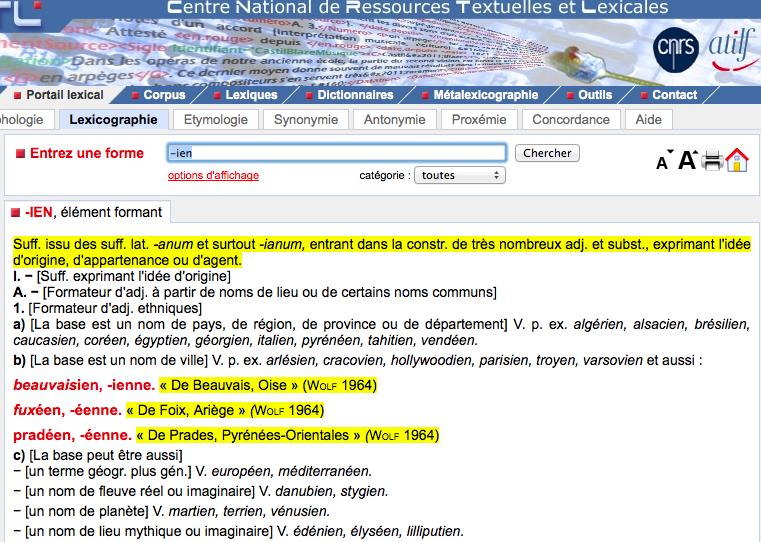The height and width of the screenshot is (542, 761).
Task: Open the ATILF logo
Action: (x=733, y=49)
